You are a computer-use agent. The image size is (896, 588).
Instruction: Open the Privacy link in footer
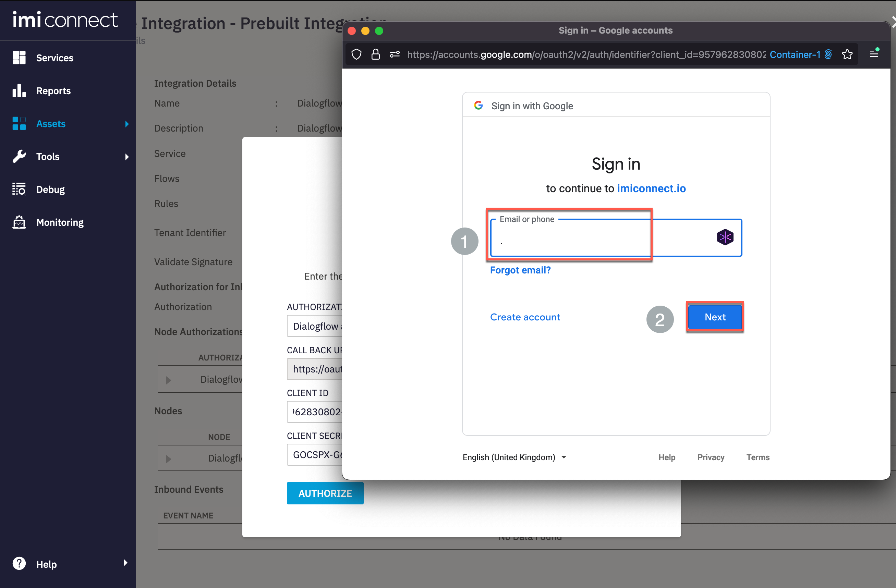click(x=711, y=457)
